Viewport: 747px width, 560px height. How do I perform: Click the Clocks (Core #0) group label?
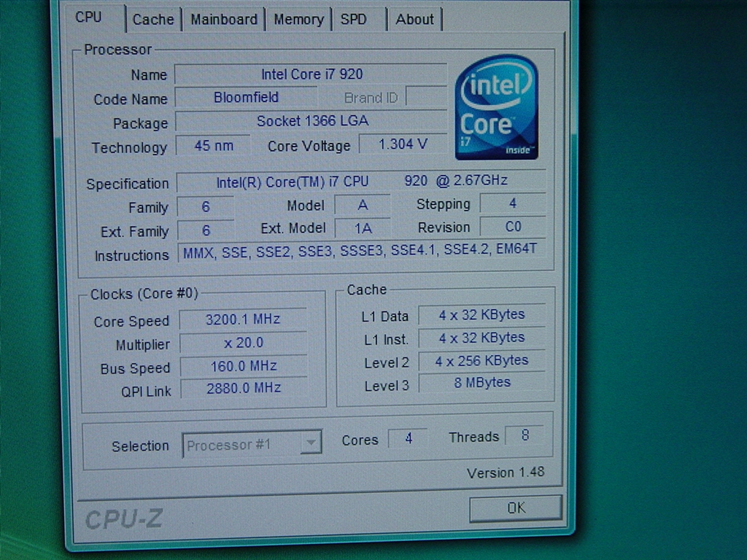tap(144, 294)
